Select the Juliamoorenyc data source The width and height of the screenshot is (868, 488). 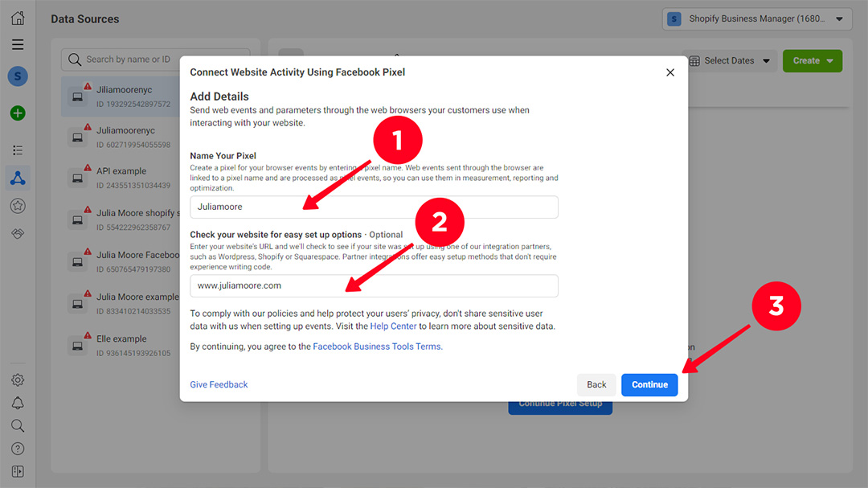(x=121, y=137)
